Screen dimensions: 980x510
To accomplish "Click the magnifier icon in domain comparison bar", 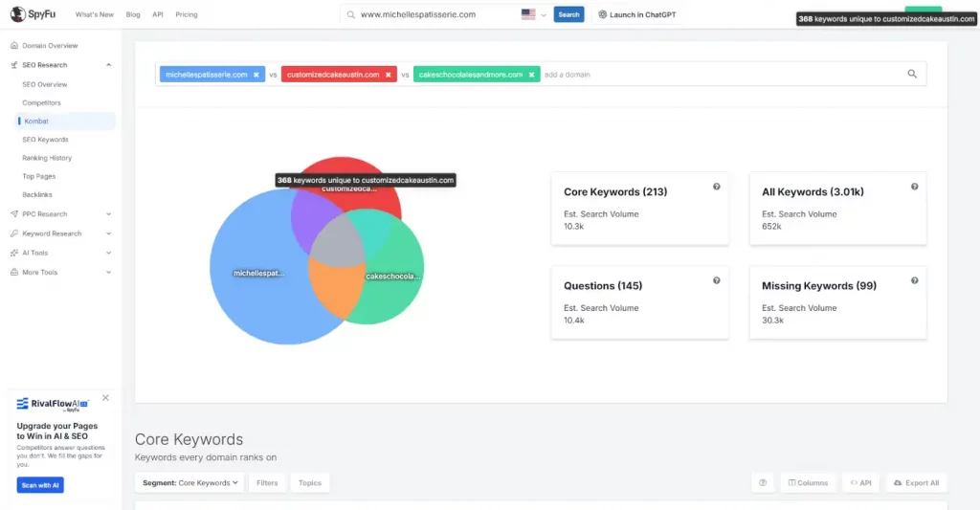I will (912, 74).
